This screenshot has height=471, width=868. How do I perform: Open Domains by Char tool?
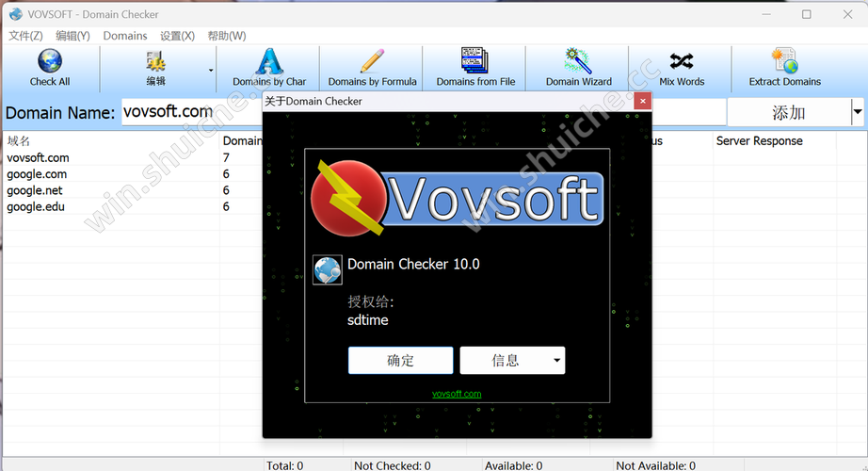(269, 62)
